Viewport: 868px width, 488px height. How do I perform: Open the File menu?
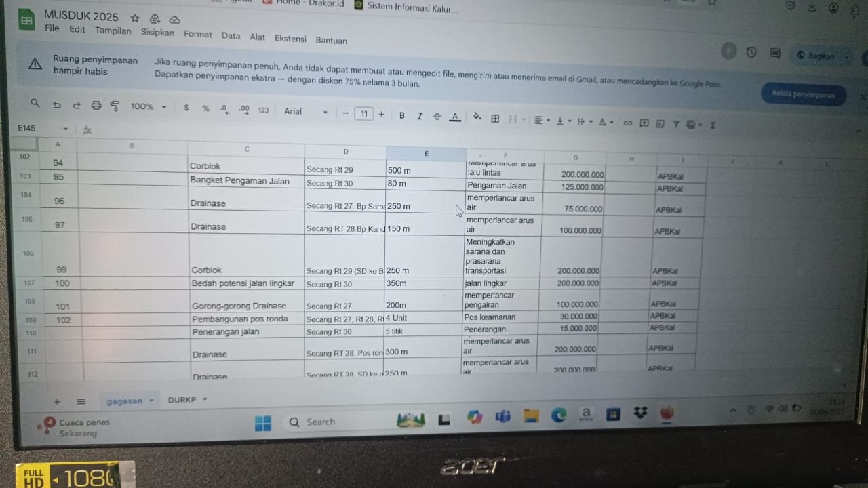point(52,28)
